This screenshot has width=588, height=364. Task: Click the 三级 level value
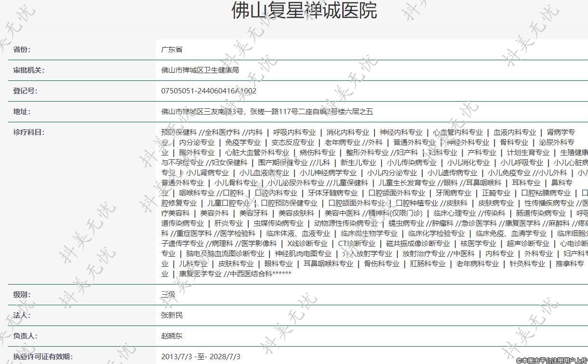click(168, 295)
